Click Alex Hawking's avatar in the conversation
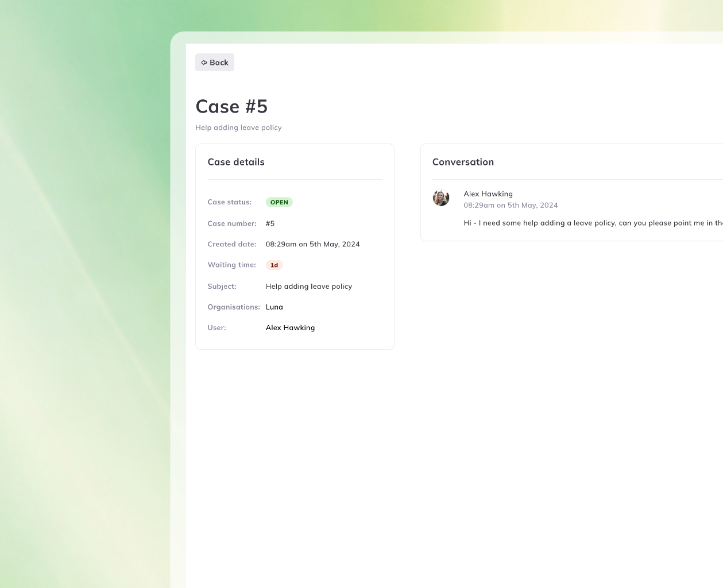The height and width of the screenshot is (588, 723). point(441,198)
